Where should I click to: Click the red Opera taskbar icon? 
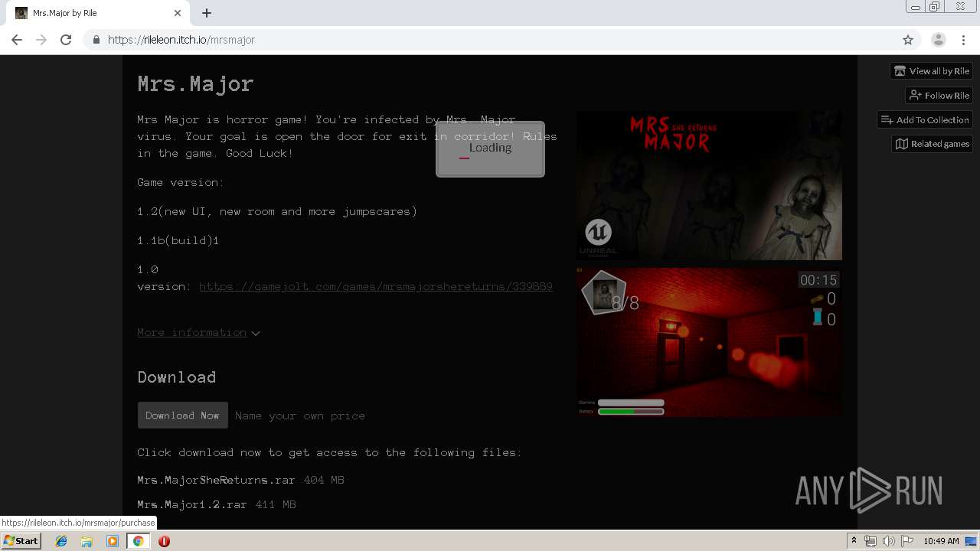coord(164,541)
